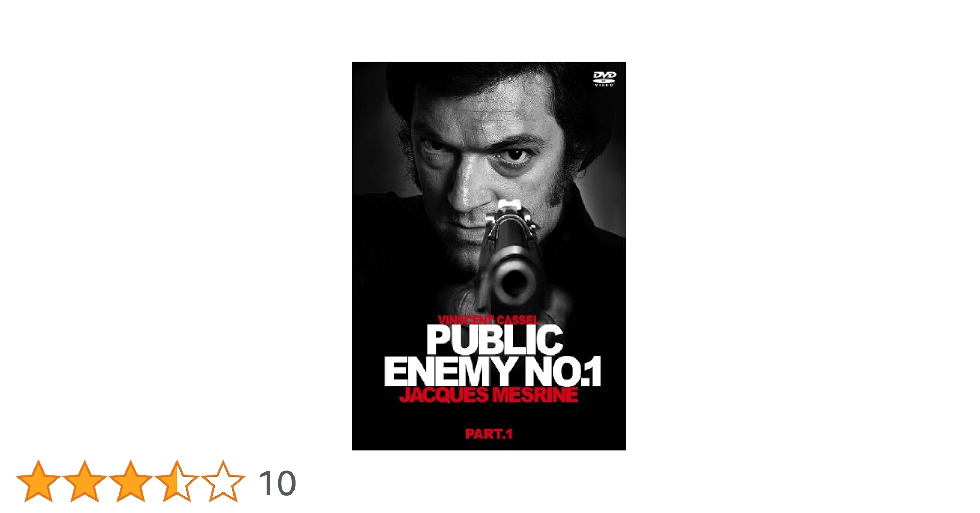Click the JACQUES MESRINE red subtitle
The width and height of the screenshot is (980, 513).
(x=488, y=394)
